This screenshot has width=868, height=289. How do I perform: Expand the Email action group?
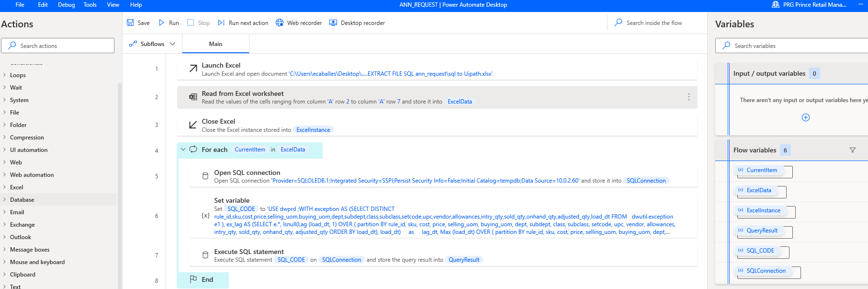4,212
